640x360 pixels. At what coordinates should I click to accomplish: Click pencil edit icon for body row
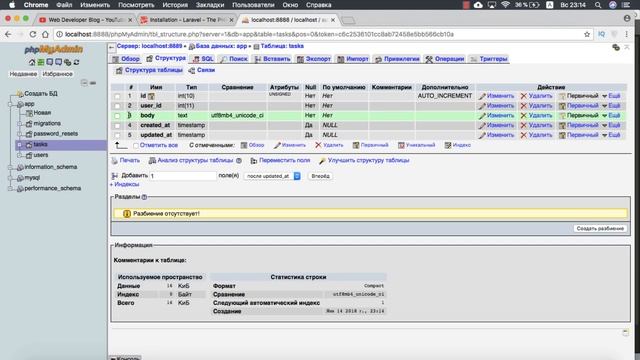pyautogui.click(x=482, y=116)
